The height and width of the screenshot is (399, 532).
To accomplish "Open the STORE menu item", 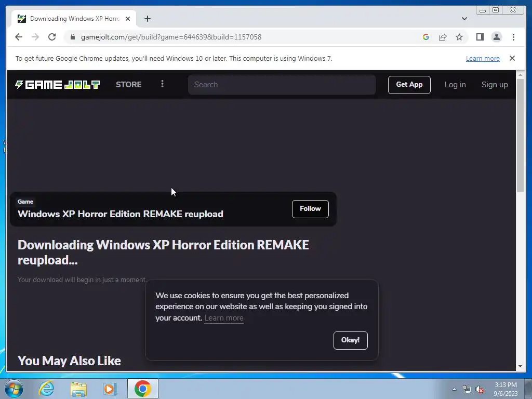I will [129, 85].
